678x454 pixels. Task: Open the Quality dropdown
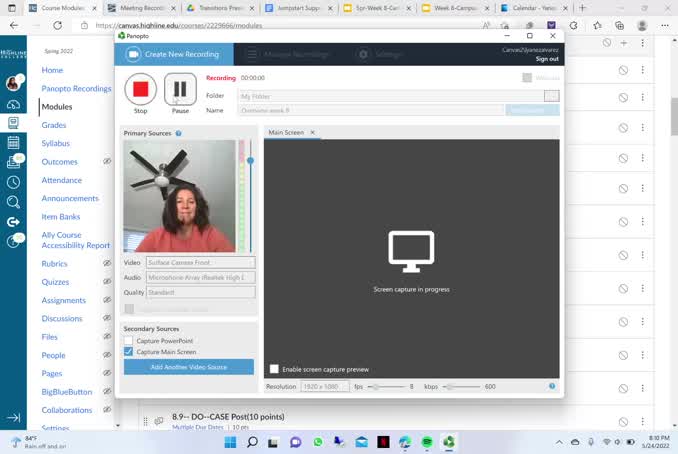click(x=201, y=292)
